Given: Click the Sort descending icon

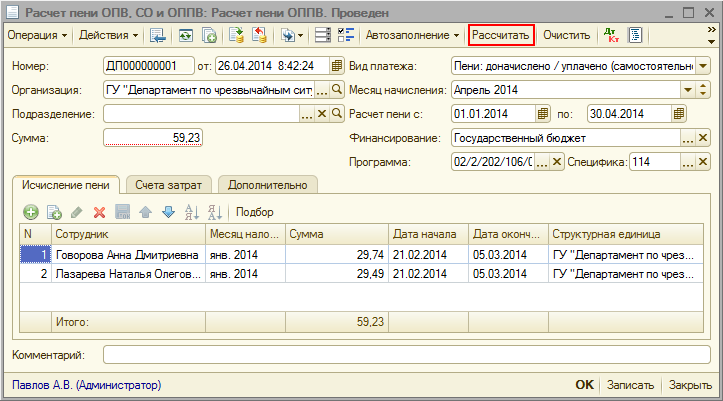Looking at the screenshot, I should (x=215, y=212).
